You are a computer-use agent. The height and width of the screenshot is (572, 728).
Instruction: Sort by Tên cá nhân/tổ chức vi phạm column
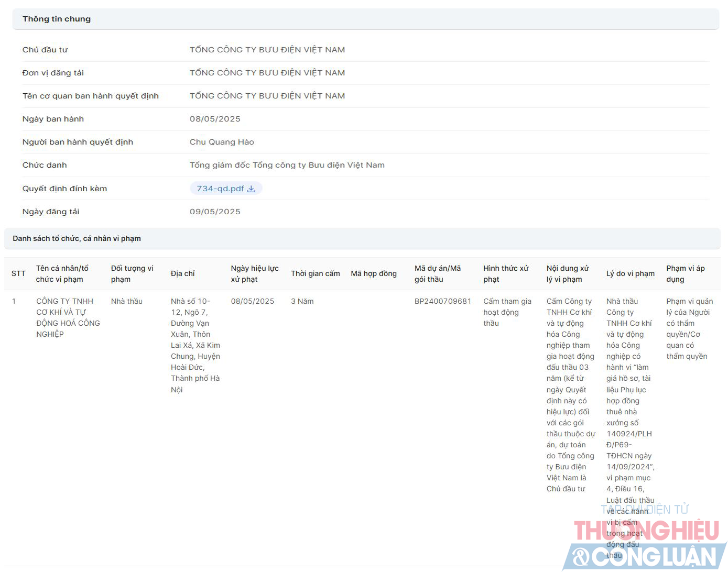tap(62, 273)
